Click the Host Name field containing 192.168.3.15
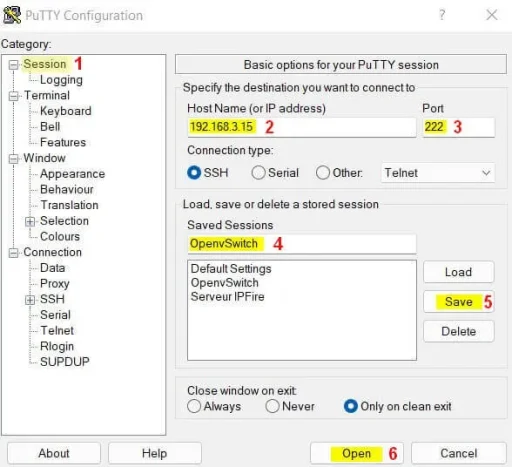 pyautogui.click(x=302, y=127)
